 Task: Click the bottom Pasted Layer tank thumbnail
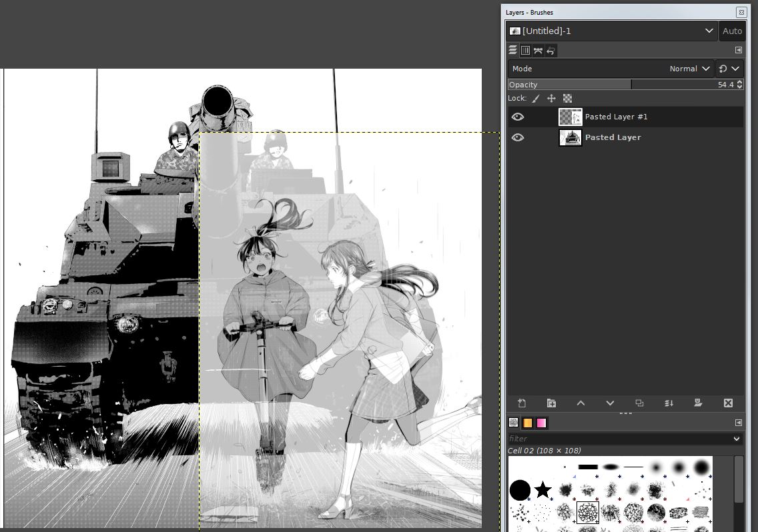[x=571, y=138]
